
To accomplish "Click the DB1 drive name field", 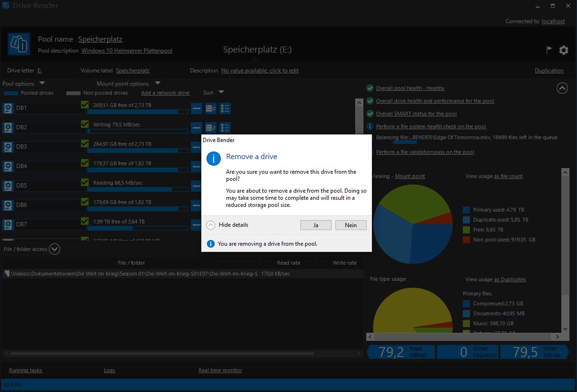I will tap(49, 108).
